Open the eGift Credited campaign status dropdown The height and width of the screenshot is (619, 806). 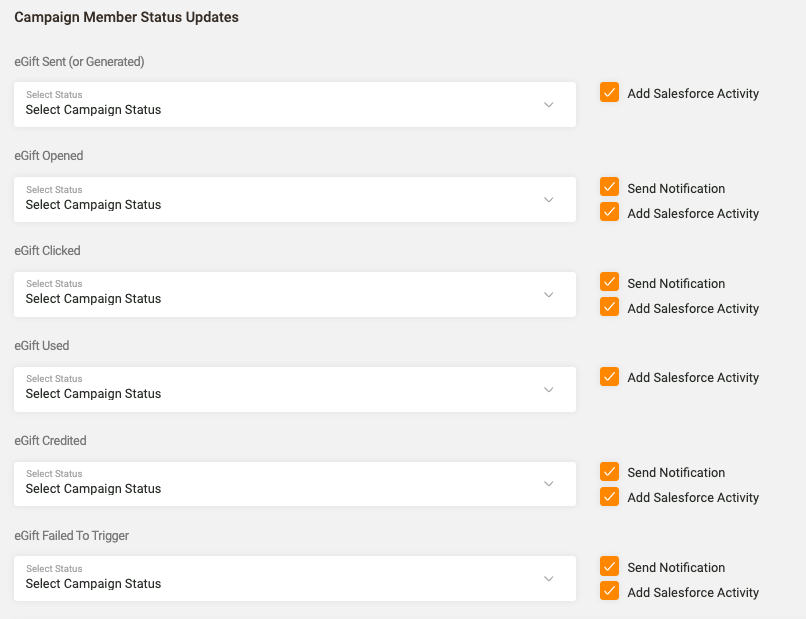(x=294, y=484)
